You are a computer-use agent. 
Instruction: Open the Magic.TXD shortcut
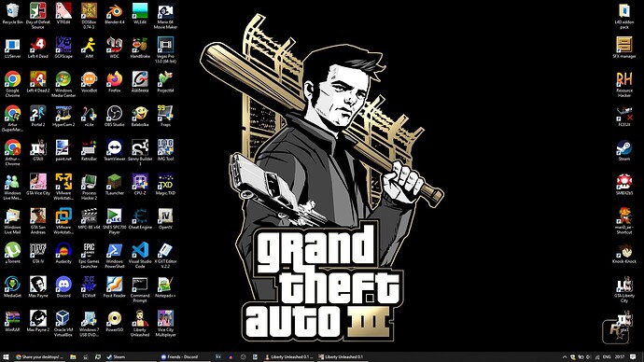tap(165, 185)
